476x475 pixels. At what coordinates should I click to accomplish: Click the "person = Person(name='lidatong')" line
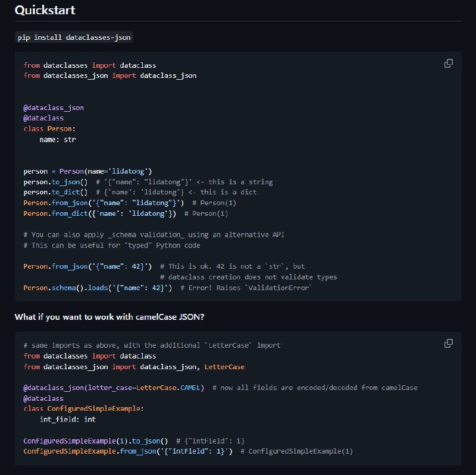87,171
